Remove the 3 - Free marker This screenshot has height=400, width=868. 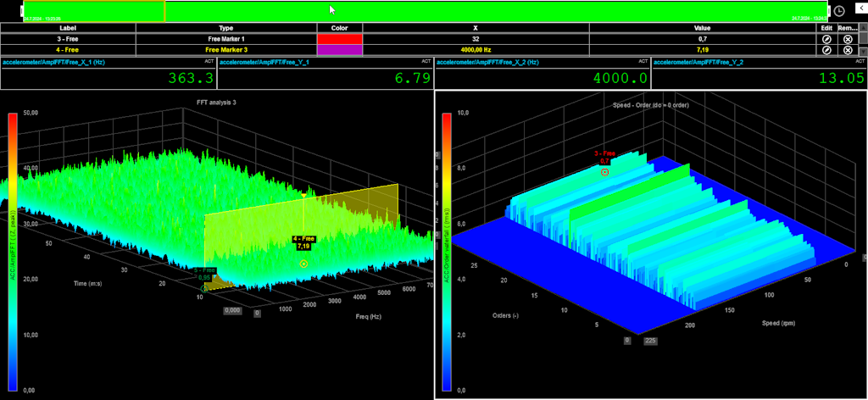click(x=848, y=39)
